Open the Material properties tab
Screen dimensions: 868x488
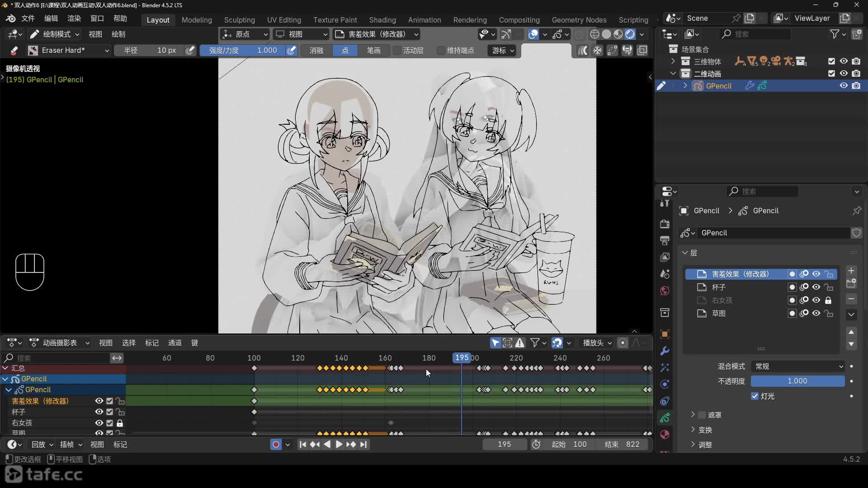pyautogui.click(x=665, y=435)
